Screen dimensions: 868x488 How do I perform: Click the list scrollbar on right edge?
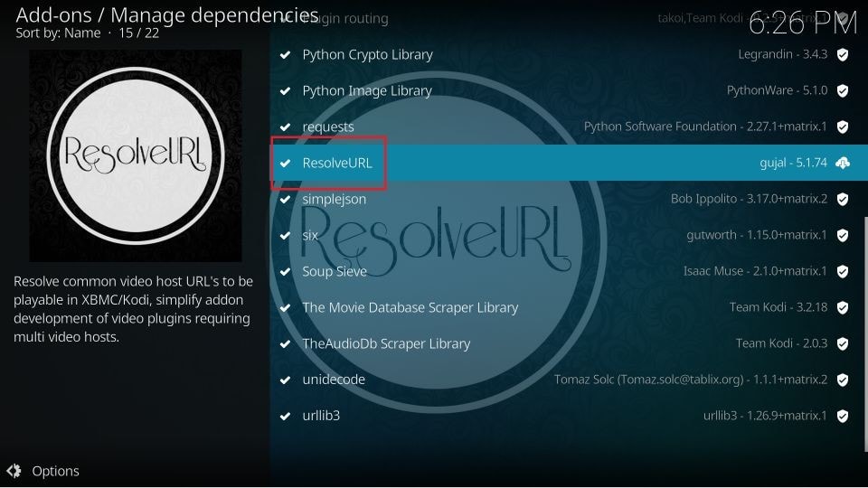pos(866,334)
